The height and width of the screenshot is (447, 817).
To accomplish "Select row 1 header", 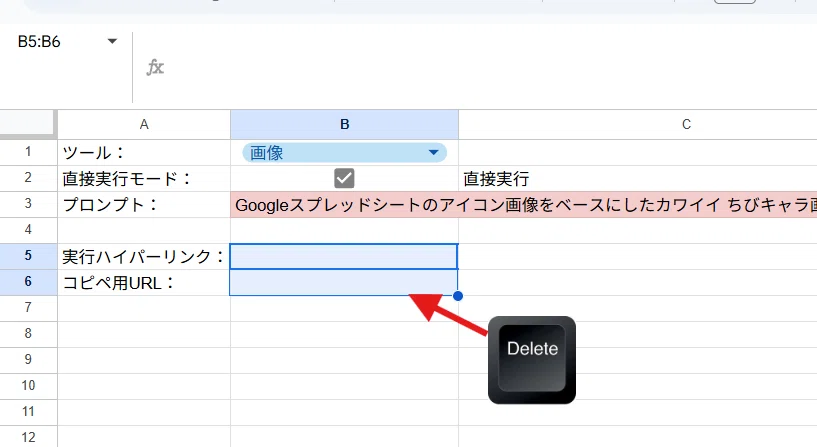I will click(28, 152).
